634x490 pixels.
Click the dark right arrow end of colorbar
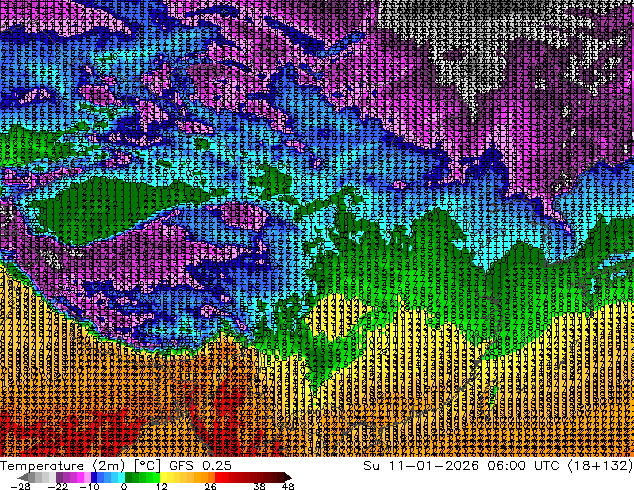[x=287, y=477]
